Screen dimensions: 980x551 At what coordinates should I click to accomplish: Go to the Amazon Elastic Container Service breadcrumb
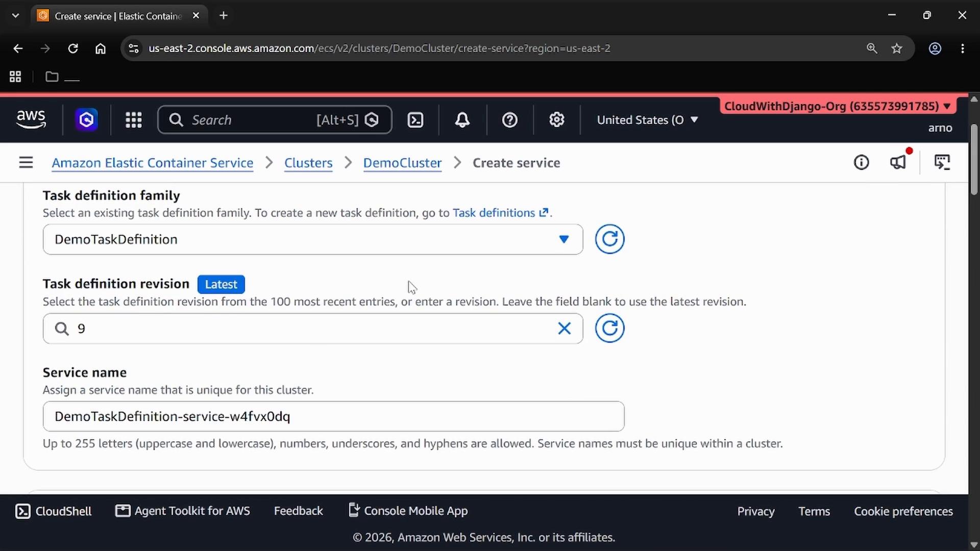coord(153,163)
